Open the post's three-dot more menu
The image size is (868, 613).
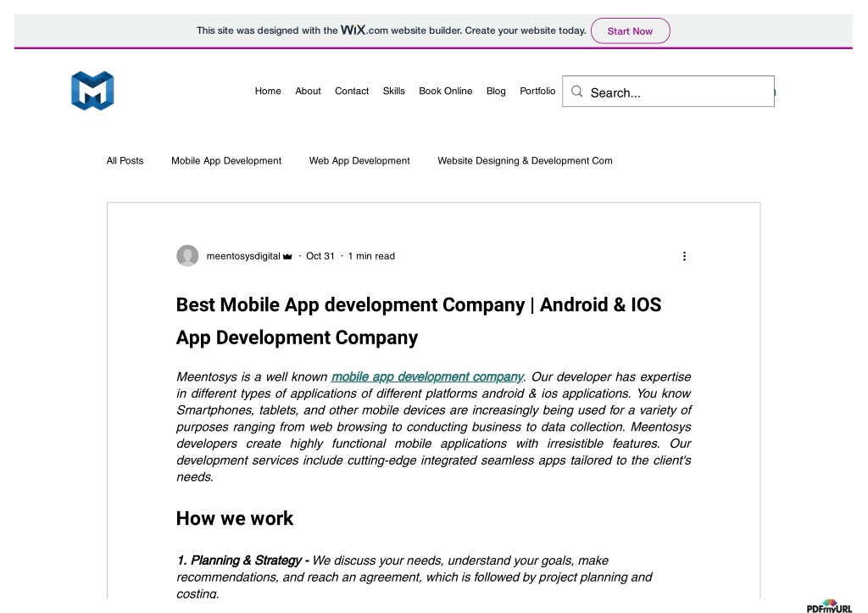(x=684, y=256)
